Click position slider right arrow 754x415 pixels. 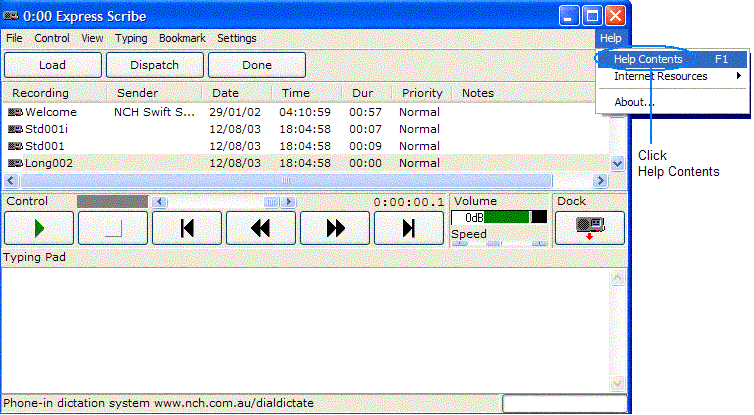point(289,202)
